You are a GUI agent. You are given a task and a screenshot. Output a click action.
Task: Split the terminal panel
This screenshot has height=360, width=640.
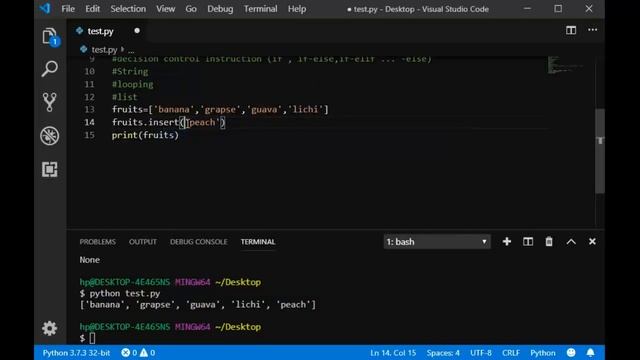(x=528, y=242)
